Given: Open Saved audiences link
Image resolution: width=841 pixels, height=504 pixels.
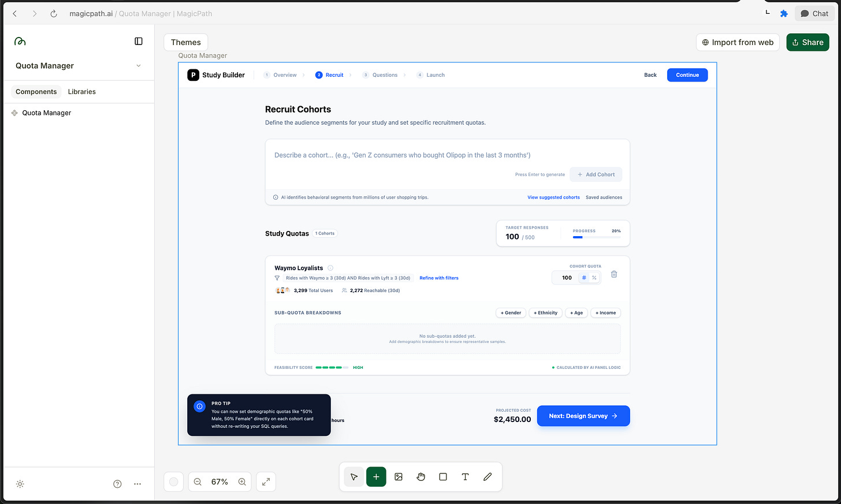Looking at the screenshot, I should pyautogui.click(x=604, y=197).
